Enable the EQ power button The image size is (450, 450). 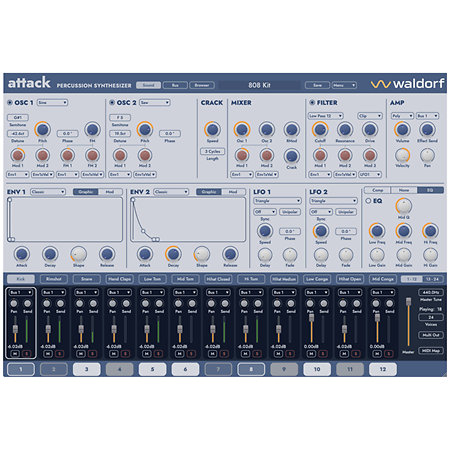[368, 201]
